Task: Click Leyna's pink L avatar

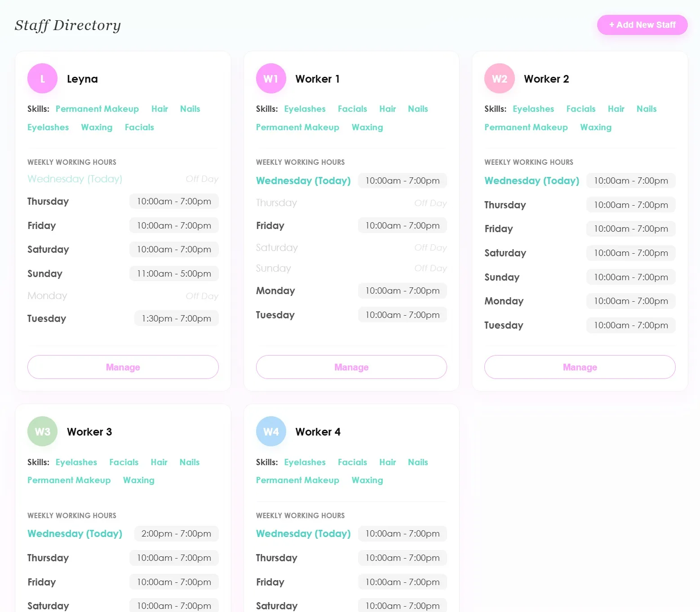Action: [42, 79]
